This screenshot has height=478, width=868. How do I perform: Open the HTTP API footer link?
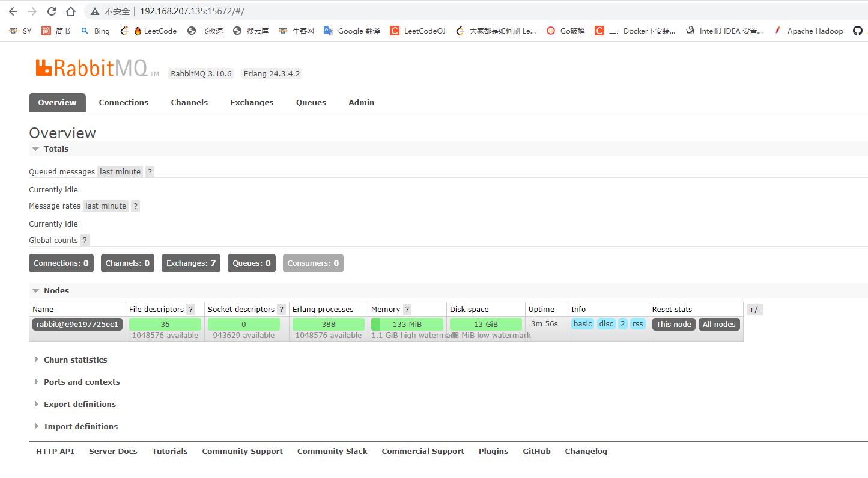tap(55, 451)
